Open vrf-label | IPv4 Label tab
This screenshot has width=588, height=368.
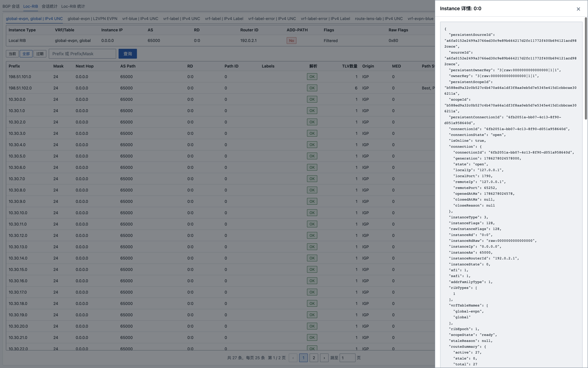tap(224, 18)
